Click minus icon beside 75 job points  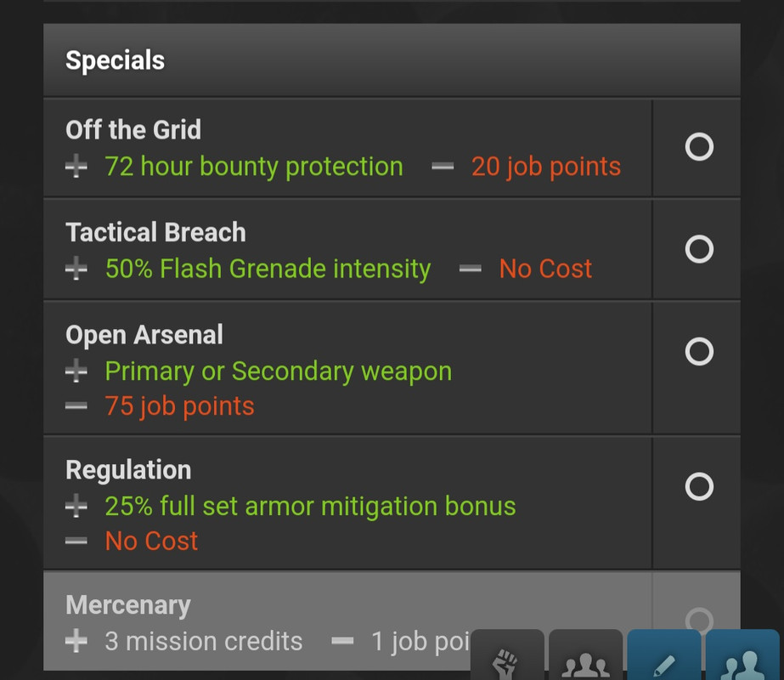pos(76,405)
